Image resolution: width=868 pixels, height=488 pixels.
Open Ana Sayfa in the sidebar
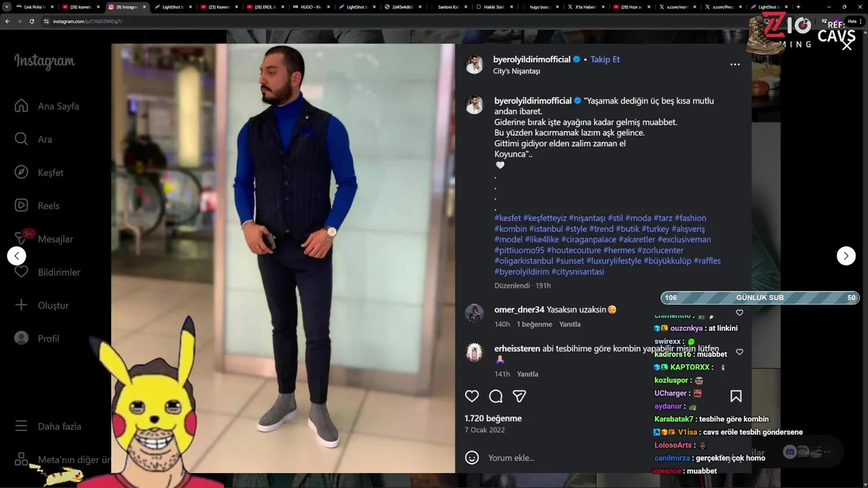pyautogui.click(x=47, y=106)
